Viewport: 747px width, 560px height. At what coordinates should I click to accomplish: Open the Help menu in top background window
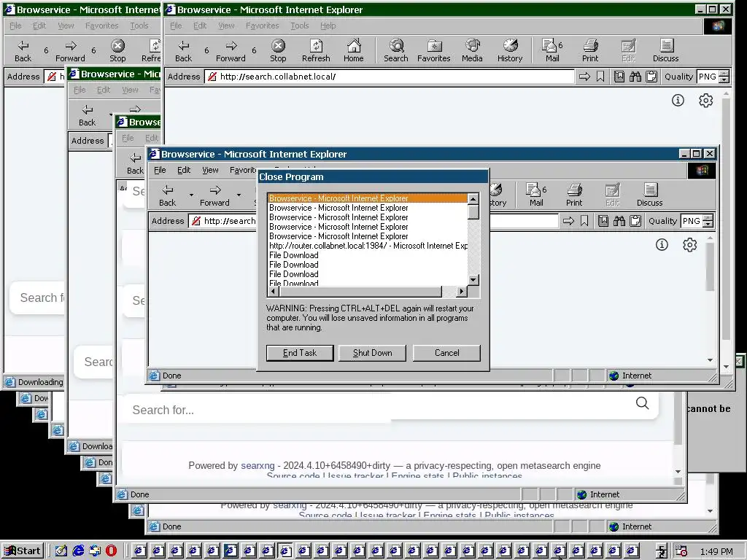pyautogui.click(x=328, y=26)
